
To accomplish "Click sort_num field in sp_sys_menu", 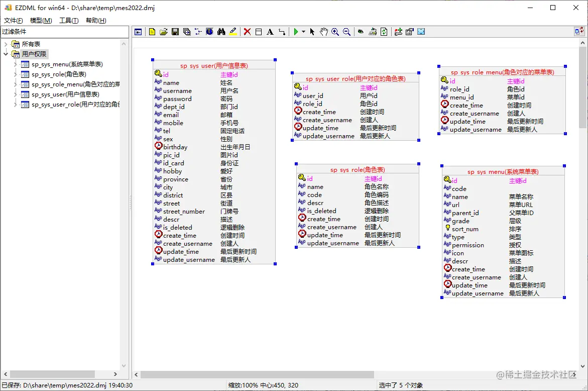I will coord(465,229).
